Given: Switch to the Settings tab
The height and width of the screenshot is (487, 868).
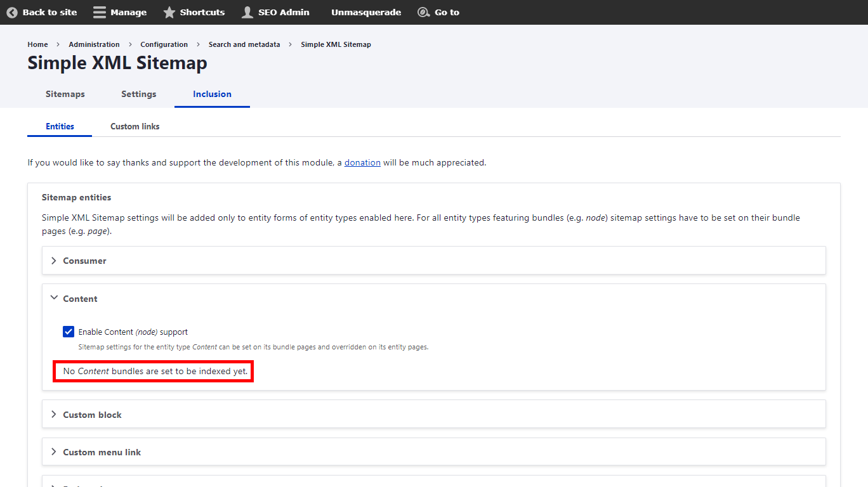Looking at the screenshot, I should click(138, 94).
